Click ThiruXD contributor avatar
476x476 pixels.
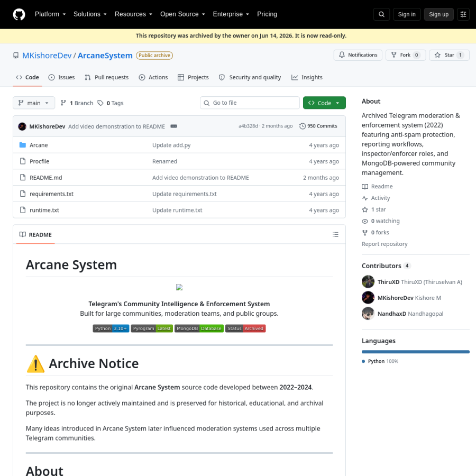click(368, 282)
